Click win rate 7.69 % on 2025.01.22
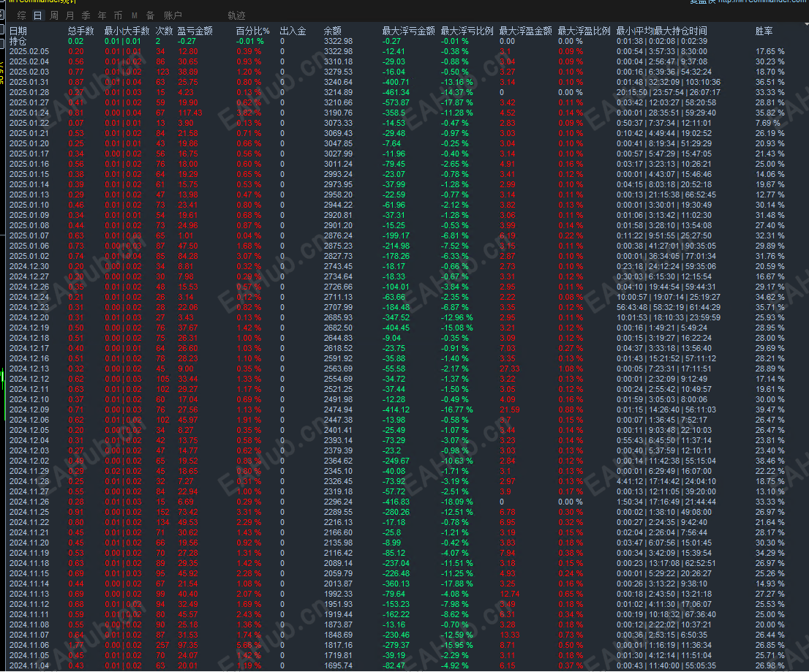 (768, 124)
